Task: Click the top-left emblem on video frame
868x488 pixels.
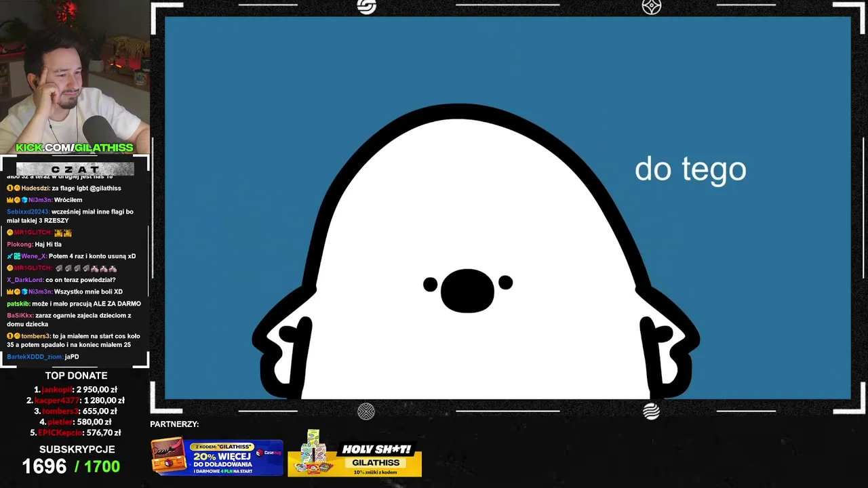Action: pos(366,7)
